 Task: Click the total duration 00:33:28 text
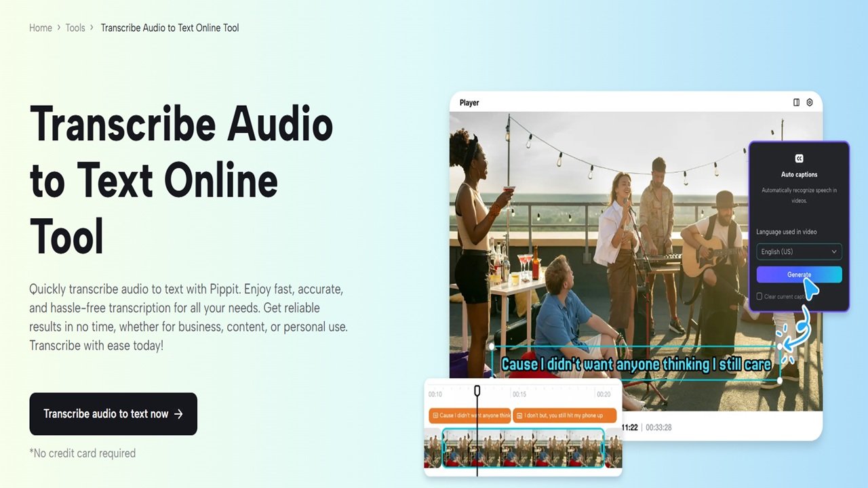click(658, 428)
